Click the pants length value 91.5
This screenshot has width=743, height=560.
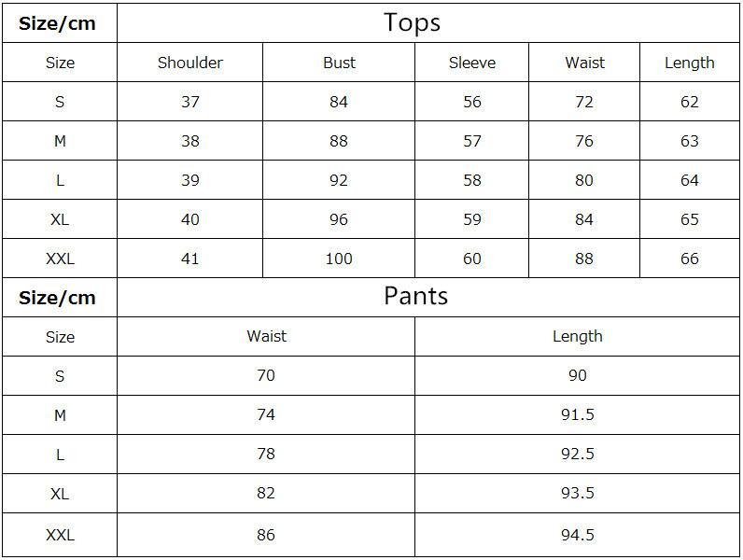click(x=578, y=414)
